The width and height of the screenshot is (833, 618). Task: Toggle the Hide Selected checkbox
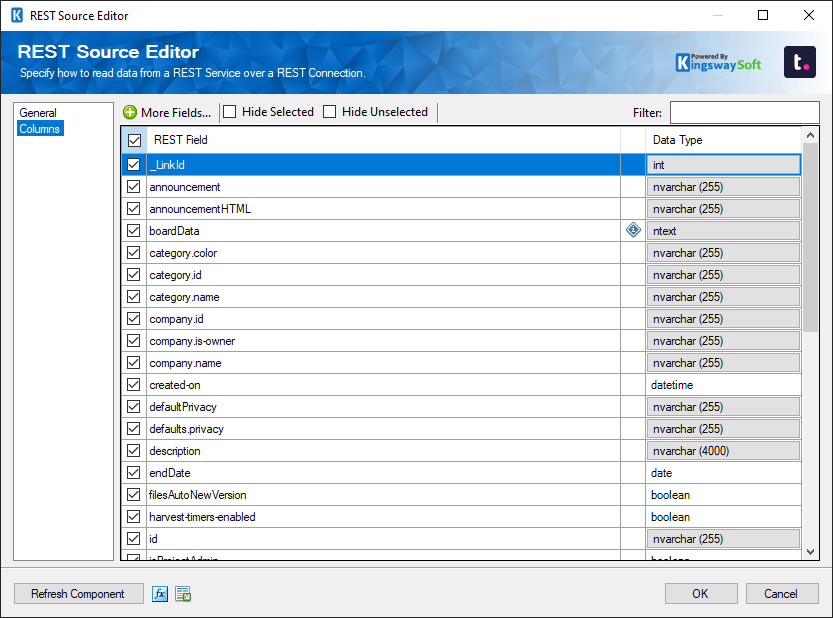230,112
